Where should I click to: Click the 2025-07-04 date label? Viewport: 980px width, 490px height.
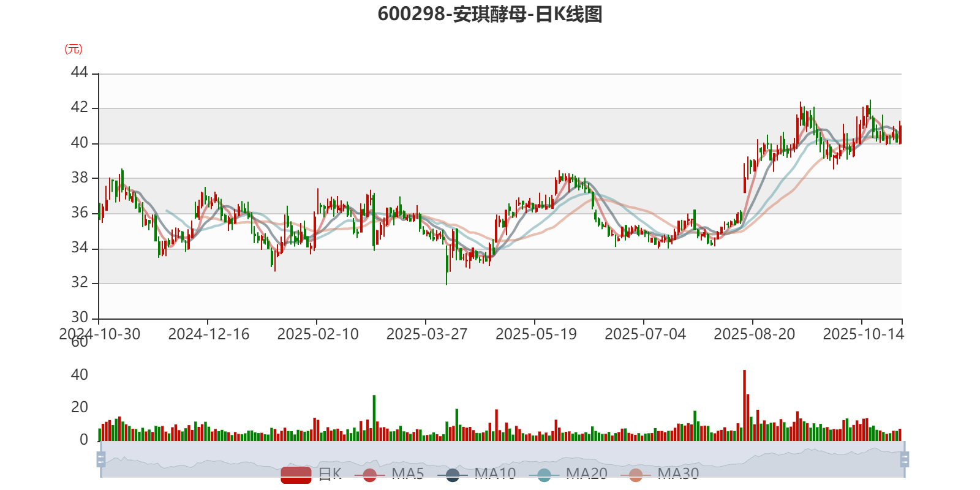(645, 334)
